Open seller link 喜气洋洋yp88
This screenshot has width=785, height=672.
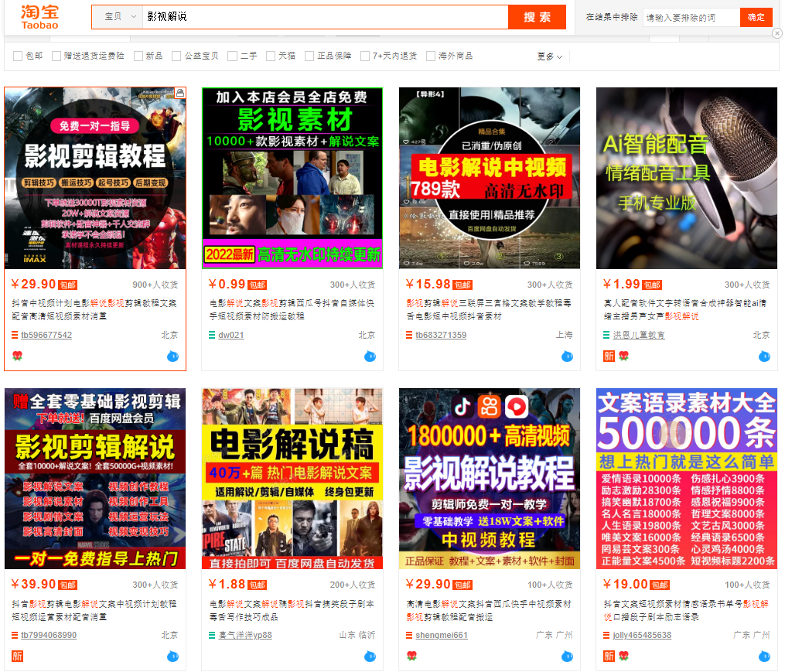point(245,635)
